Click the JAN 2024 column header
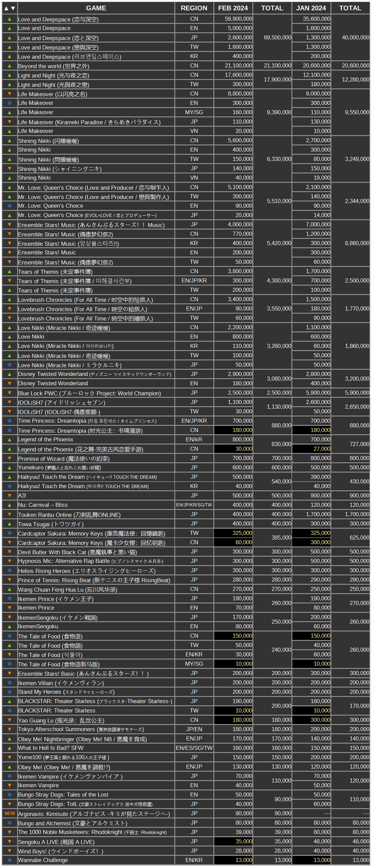This screenshot has height=868, width=373. 311,8
